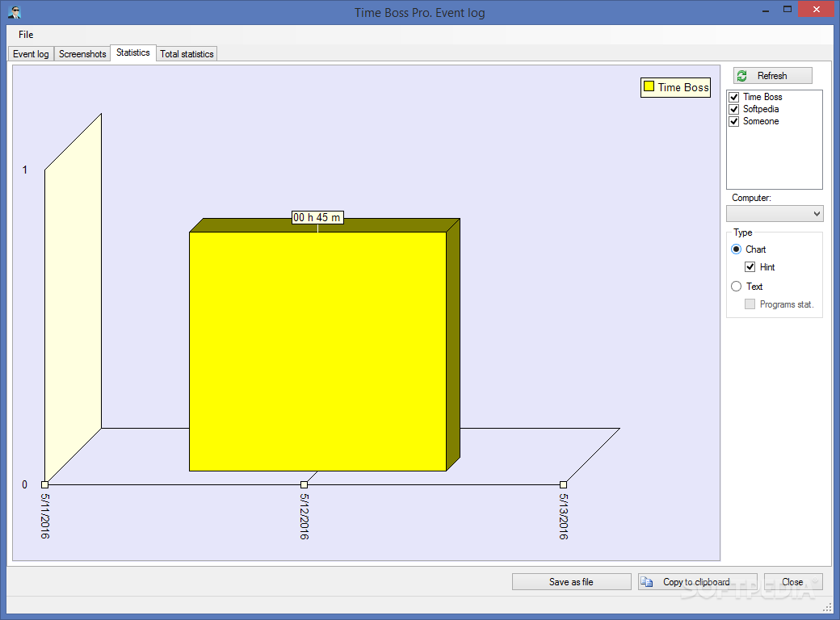
Task: Click the 5/11/2016 axis marker
Action: tap(45, 484)
